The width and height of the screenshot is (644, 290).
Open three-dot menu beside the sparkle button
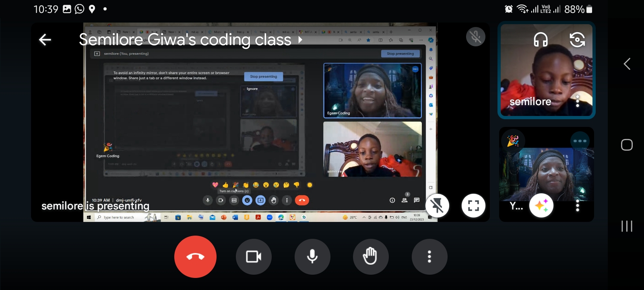[578, 206]
